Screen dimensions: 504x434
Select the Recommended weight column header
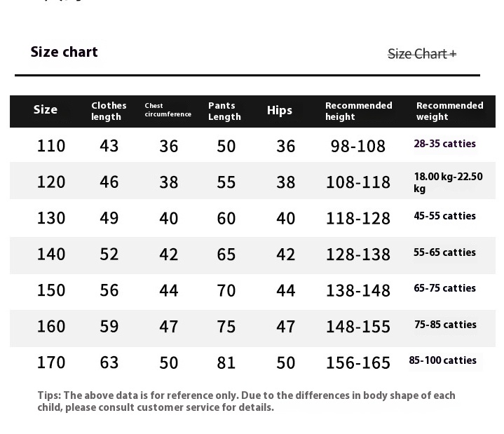[x=449, y=111]
